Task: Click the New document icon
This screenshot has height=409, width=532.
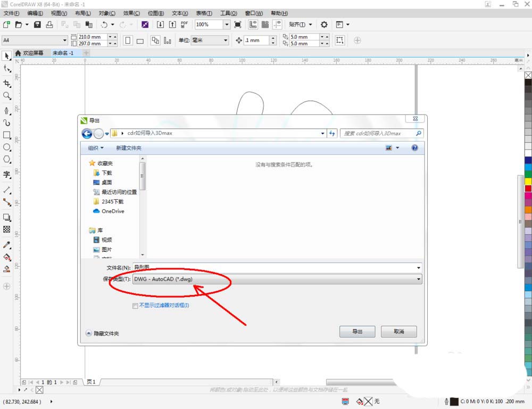Action: 6,24
